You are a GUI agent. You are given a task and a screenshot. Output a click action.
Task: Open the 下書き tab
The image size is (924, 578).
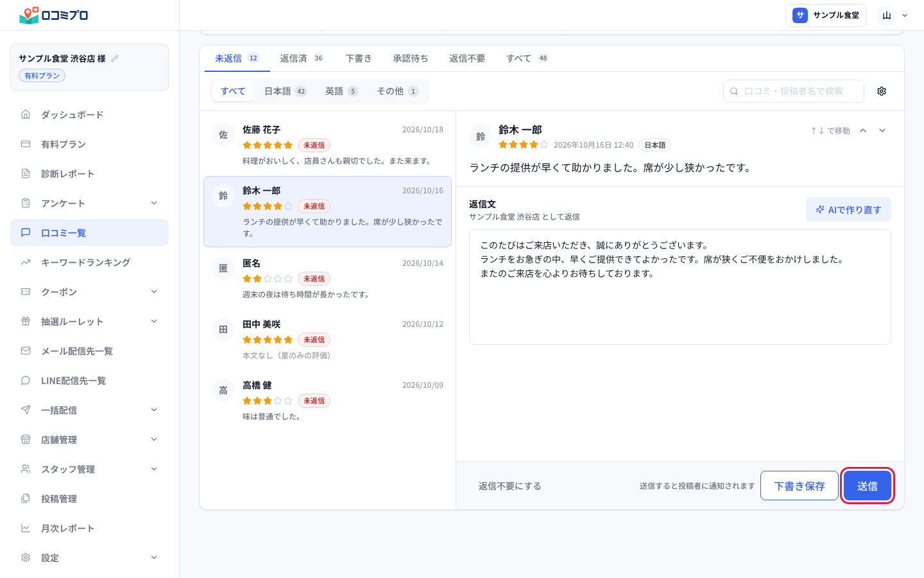tap(359, 58)
